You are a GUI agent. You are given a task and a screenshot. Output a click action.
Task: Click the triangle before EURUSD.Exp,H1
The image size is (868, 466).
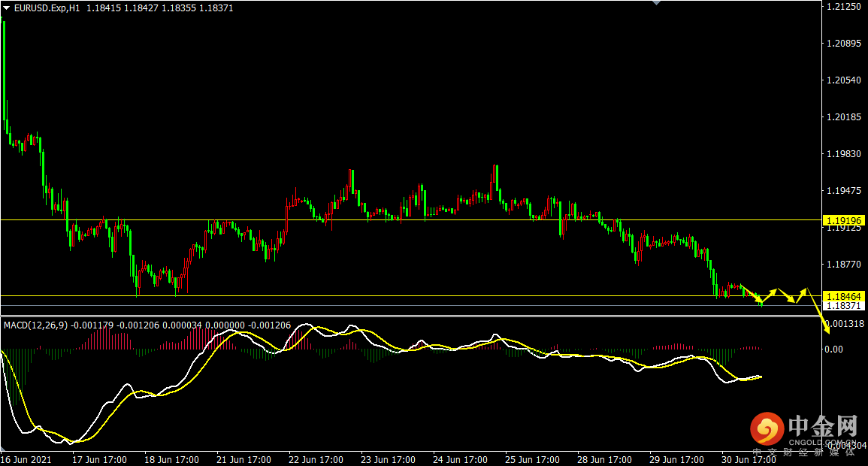(7, 8)
